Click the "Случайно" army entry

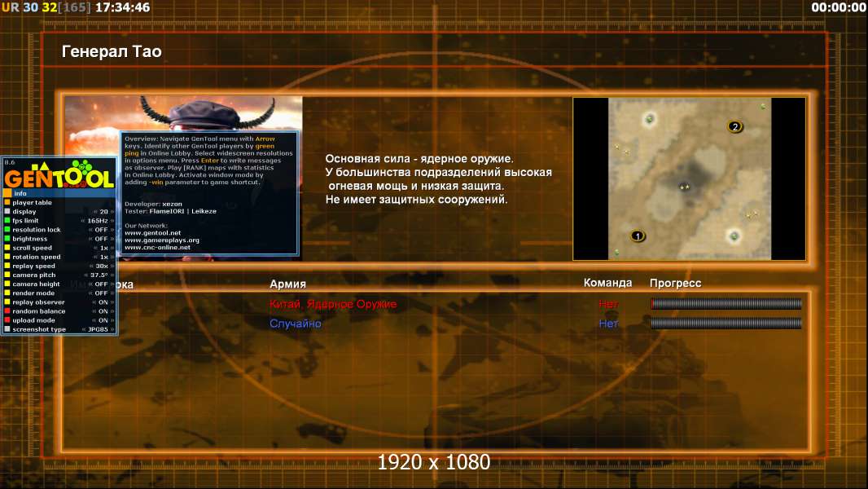pyautogui.click(x=295, y=324)
